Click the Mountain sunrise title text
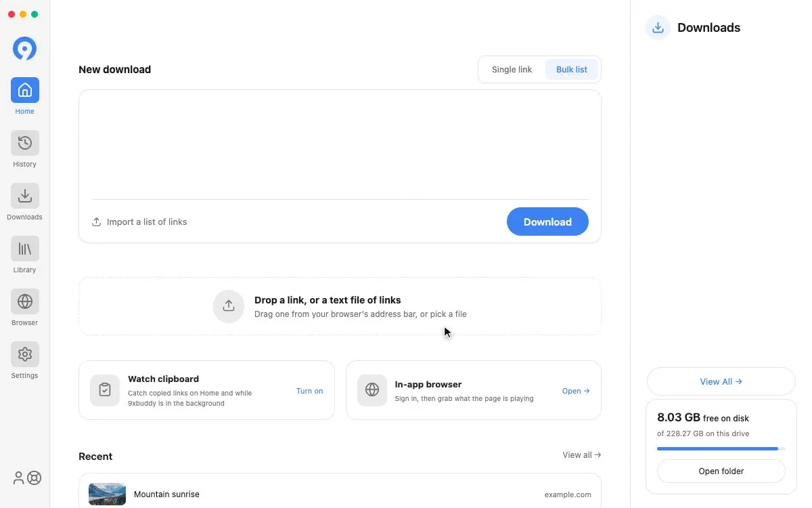The width and height of the screenshot is (812, 508). tap(166, 494)
